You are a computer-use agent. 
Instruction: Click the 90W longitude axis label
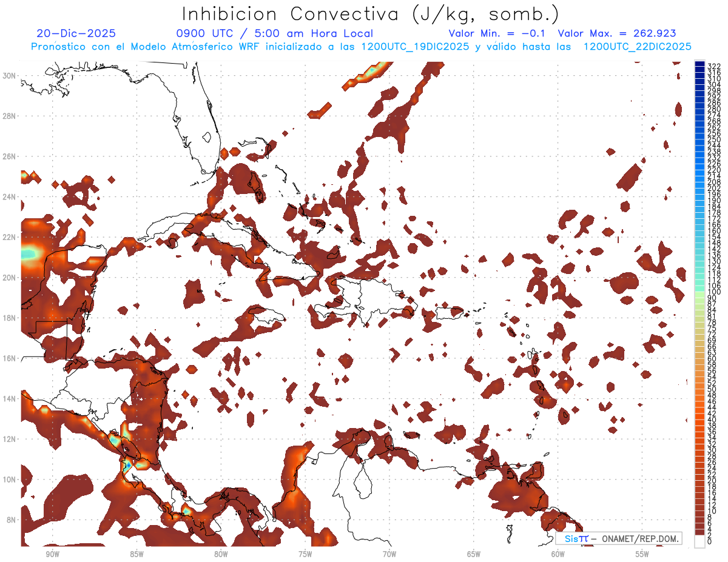tap(52, 554)
